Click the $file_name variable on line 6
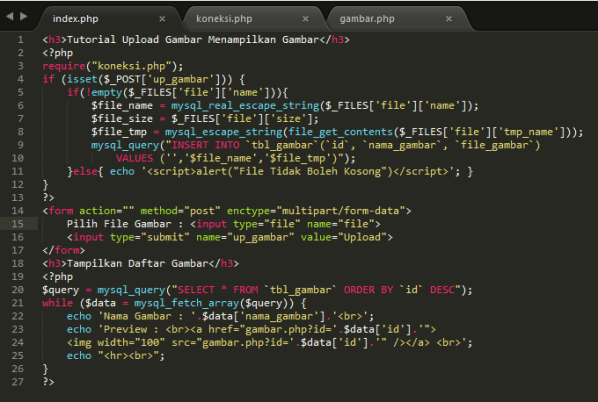The width and height of the screenshot is (598, 402). (x=122, y=106)
